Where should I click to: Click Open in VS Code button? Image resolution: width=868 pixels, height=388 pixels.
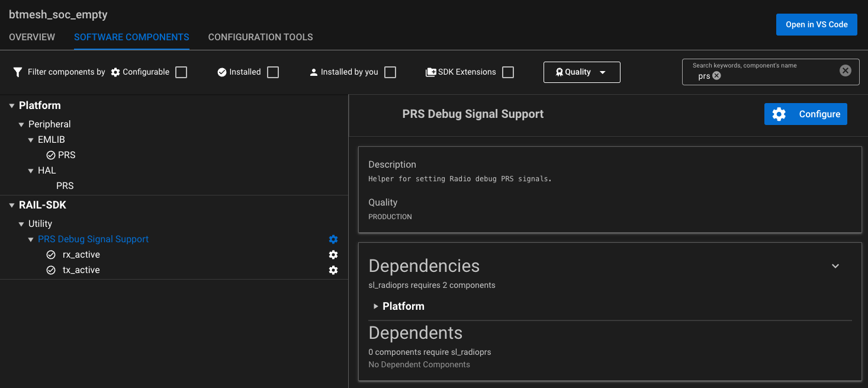pyautogui.click(x=816, y=24)
